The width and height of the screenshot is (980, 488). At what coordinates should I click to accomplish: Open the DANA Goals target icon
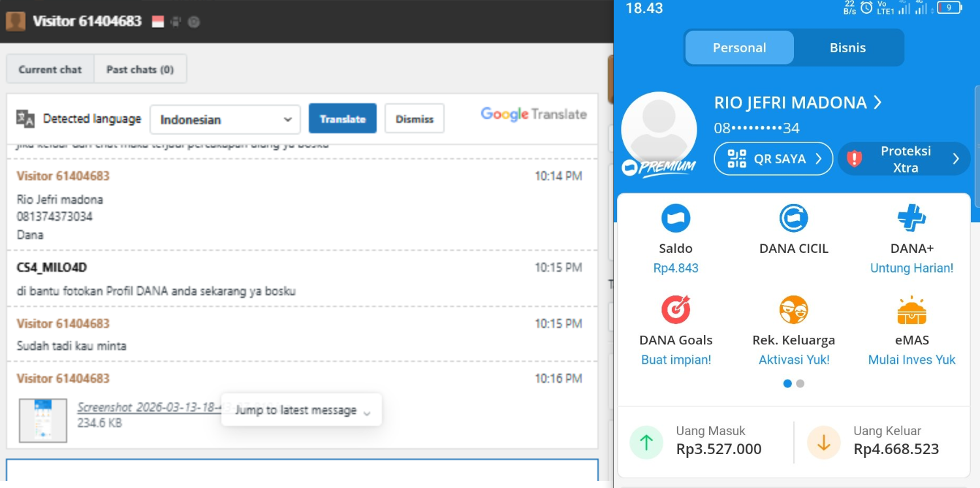(x=676, y=310)
